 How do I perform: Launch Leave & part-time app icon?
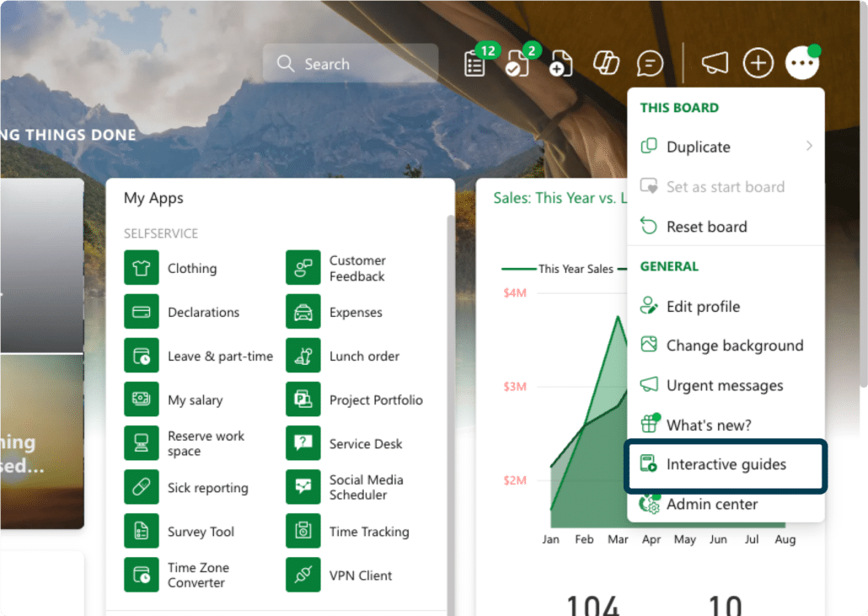pos(142,356)
